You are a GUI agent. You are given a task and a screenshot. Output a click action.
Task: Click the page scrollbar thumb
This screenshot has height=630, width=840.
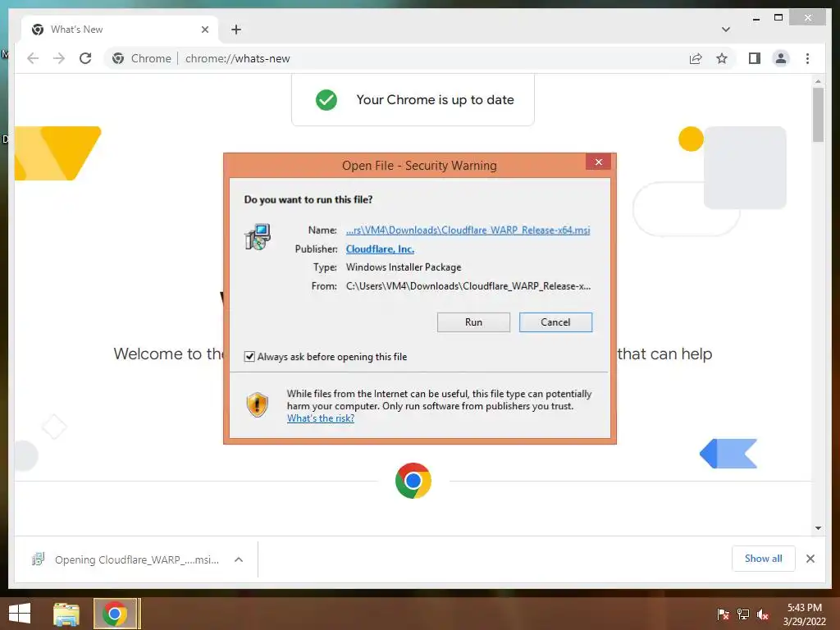[818, 114]
